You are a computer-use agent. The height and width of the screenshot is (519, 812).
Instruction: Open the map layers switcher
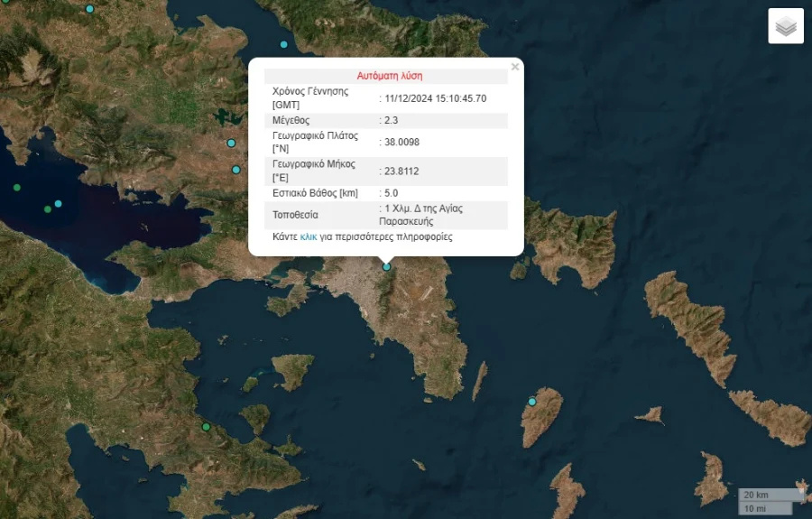click(786, 26)
